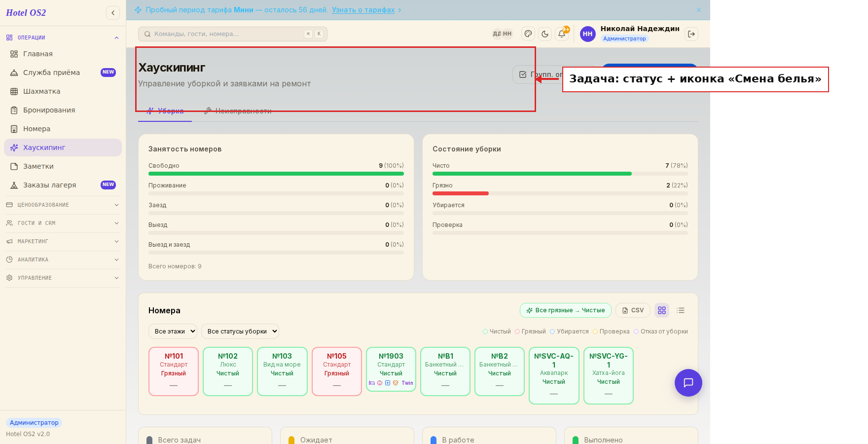The height and width of the screenshot is (444, 868).
Task: Switch rooms to list view
Action: [681, 310]
